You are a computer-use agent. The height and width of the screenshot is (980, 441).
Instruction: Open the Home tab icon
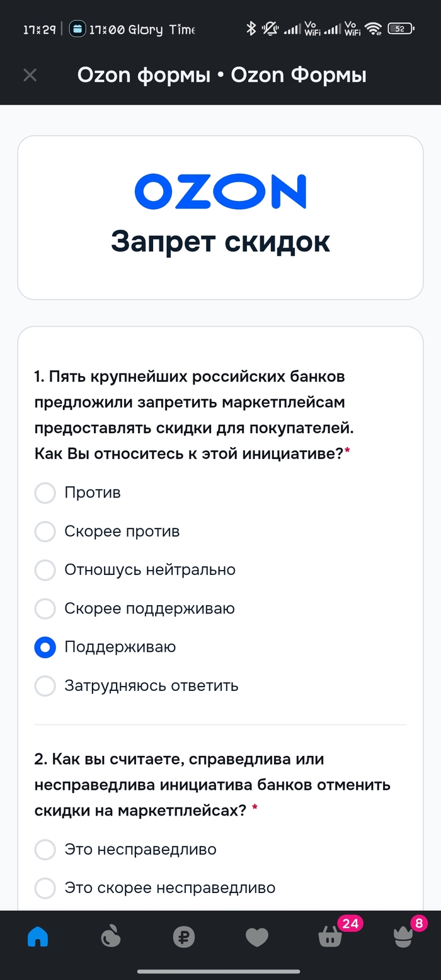click(38, 937)
